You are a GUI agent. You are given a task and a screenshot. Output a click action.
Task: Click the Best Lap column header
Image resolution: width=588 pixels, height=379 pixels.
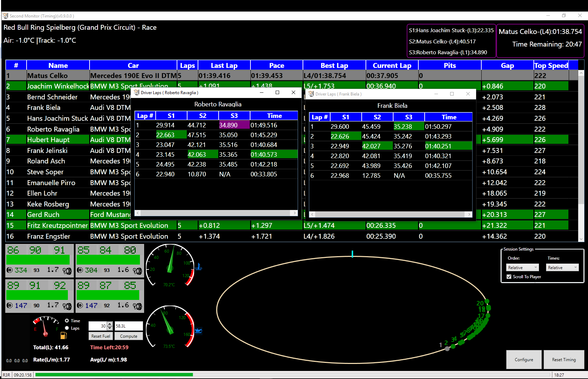point(334,65)
